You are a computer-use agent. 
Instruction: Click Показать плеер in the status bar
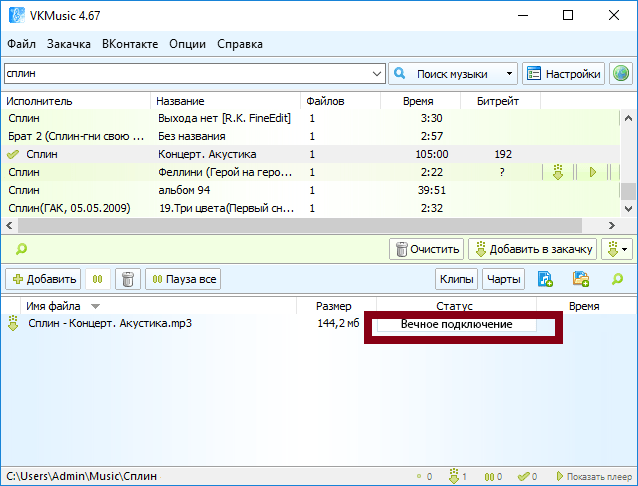click(x=594, y=476)
